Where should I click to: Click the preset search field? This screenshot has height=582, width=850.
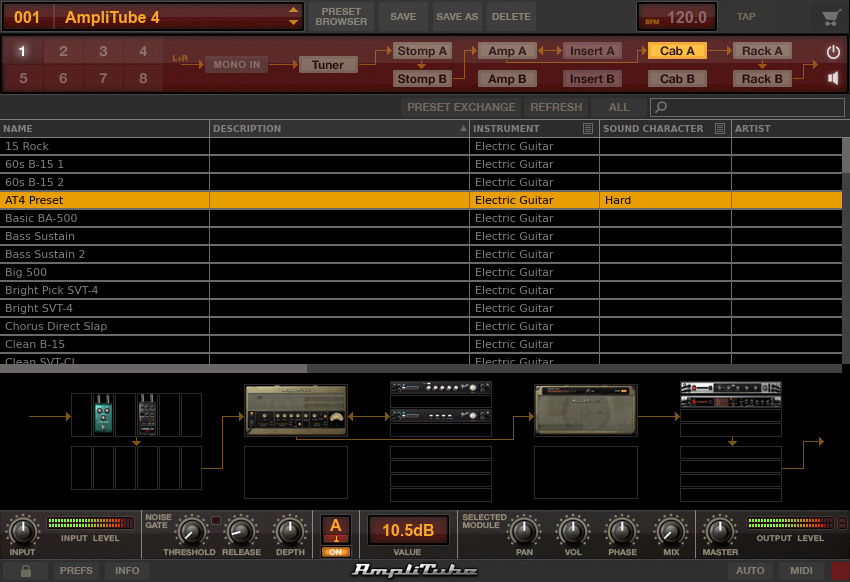point(748,107)
